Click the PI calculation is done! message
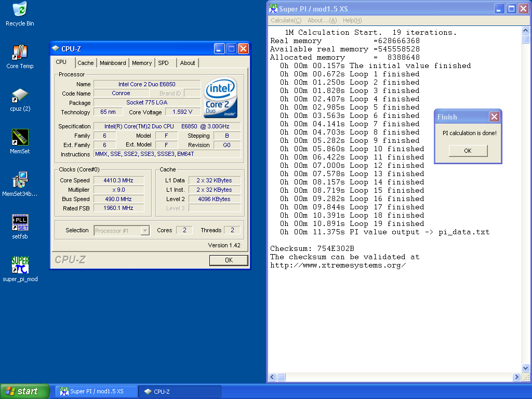The width and height of the screenshot is (532, 399). tap(469, 133)
